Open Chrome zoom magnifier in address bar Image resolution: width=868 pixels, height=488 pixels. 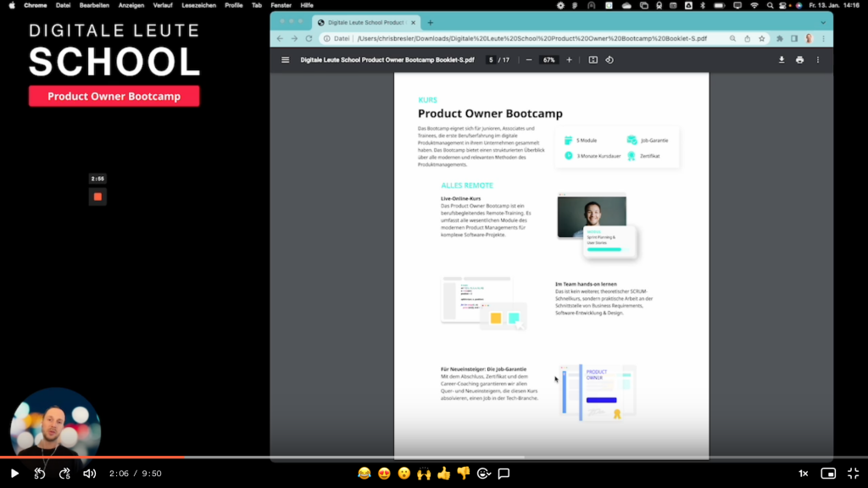(732, 39)
